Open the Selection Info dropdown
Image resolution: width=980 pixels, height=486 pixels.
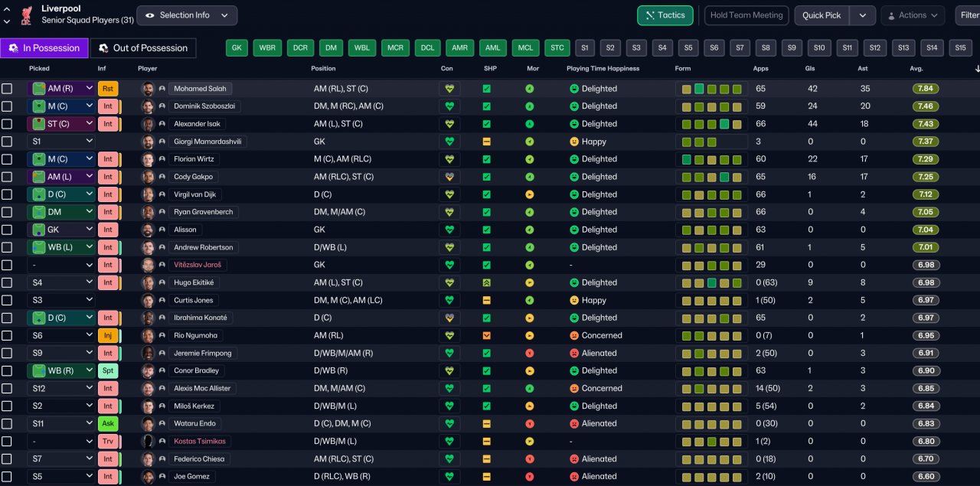tap(187, 15)
